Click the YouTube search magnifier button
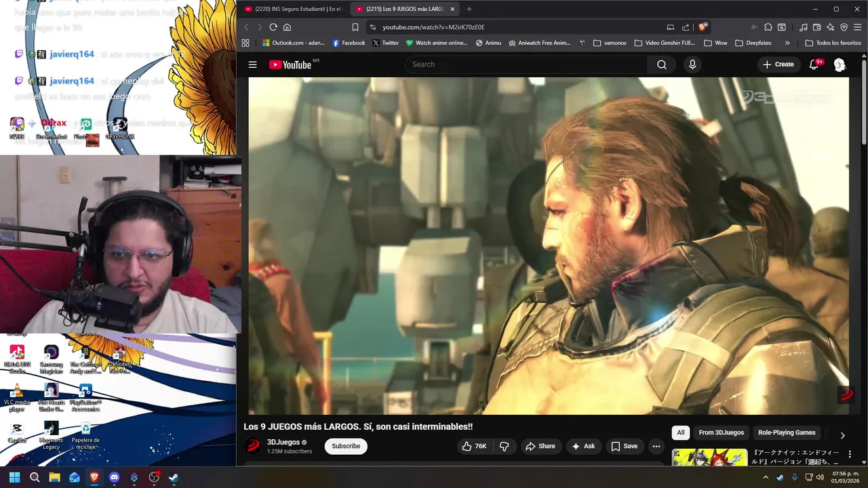868x488 pixels. pyautogui.click(x=662, y=64)
